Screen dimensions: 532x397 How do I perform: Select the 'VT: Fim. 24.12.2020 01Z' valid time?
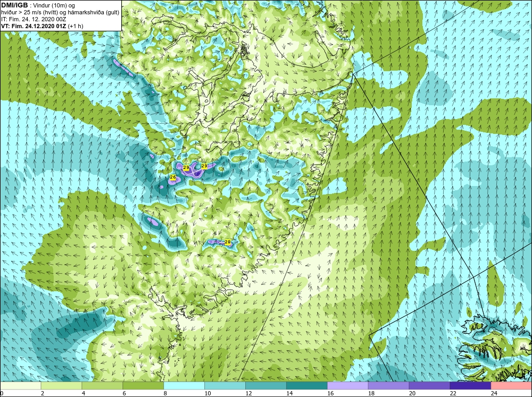34,26
